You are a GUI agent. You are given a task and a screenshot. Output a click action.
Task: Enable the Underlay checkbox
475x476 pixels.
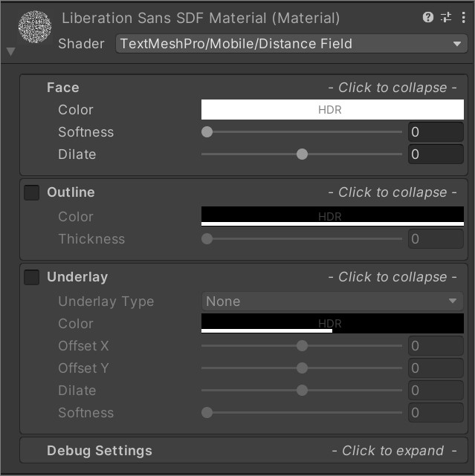point(32,278)
